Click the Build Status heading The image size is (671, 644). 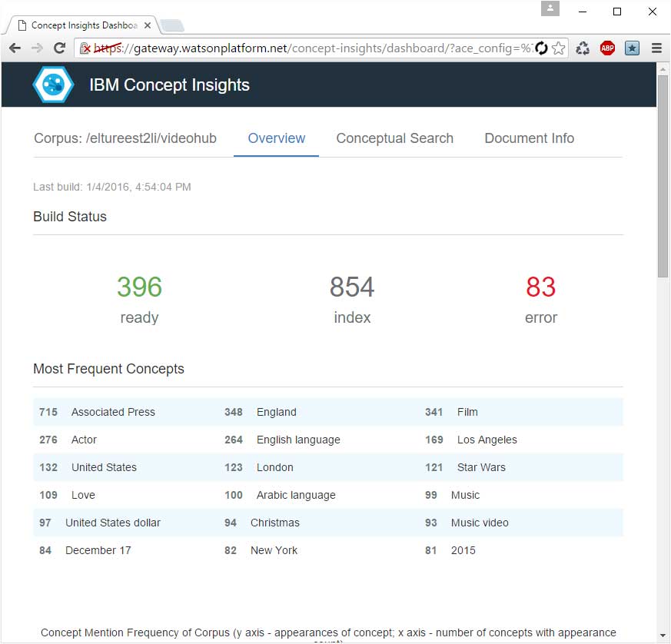pyautogui.click(x=70, y=217)
